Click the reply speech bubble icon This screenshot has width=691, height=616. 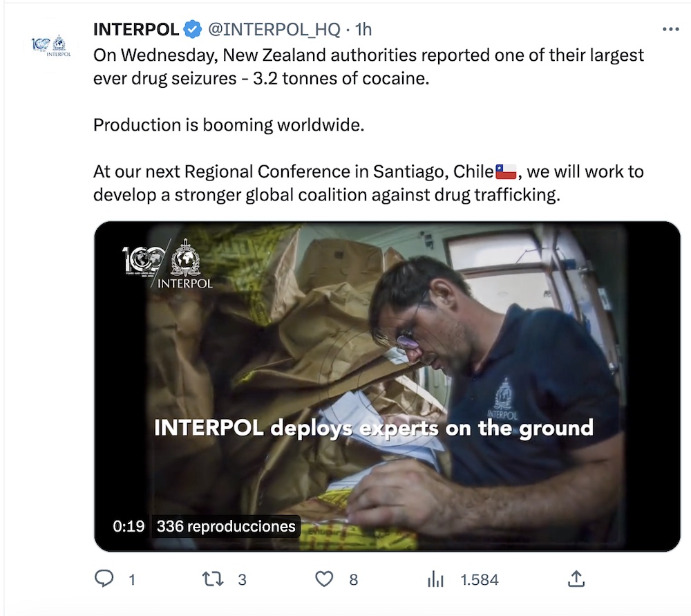click(x=104, y=579)
